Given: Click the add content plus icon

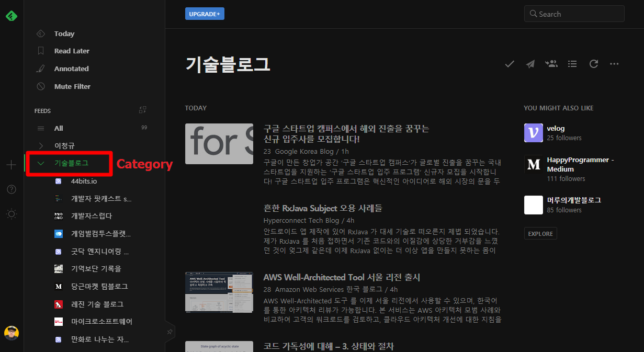Looking at the screenshot, I should coord(12,165).
